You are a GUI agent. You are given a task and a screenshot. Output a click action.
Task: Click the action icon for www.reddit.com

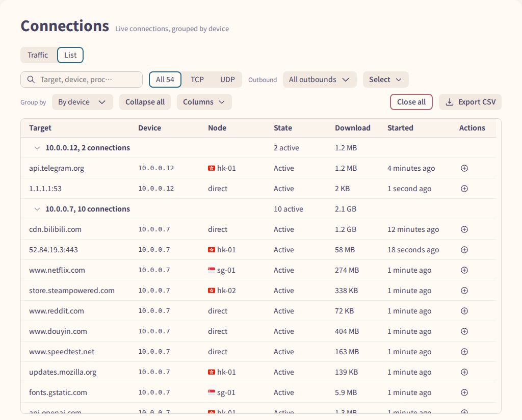coord(464,311)
